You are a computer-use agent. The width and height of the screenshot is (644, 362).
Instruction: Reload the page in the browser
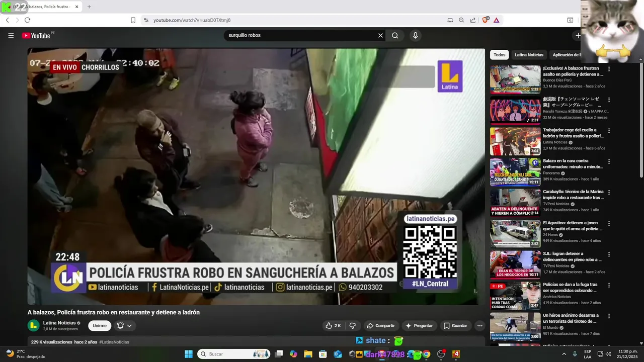click(27, 20)
